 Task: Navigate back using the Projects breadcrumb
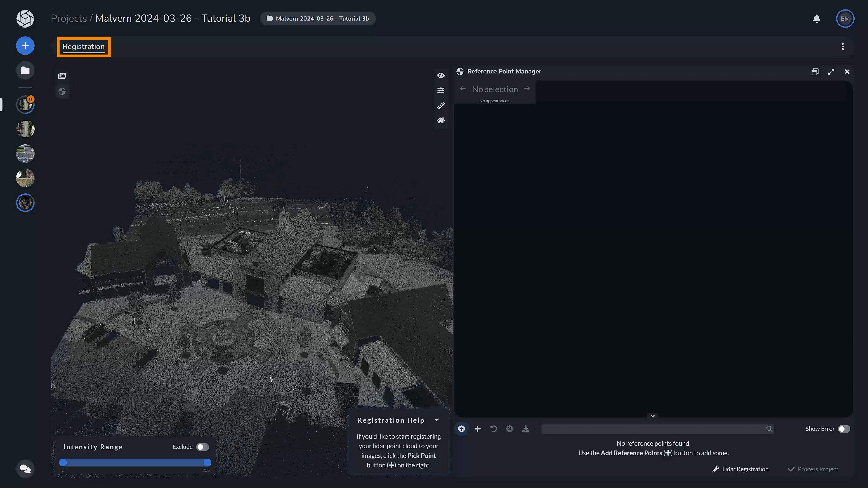[x=69, y=18]
